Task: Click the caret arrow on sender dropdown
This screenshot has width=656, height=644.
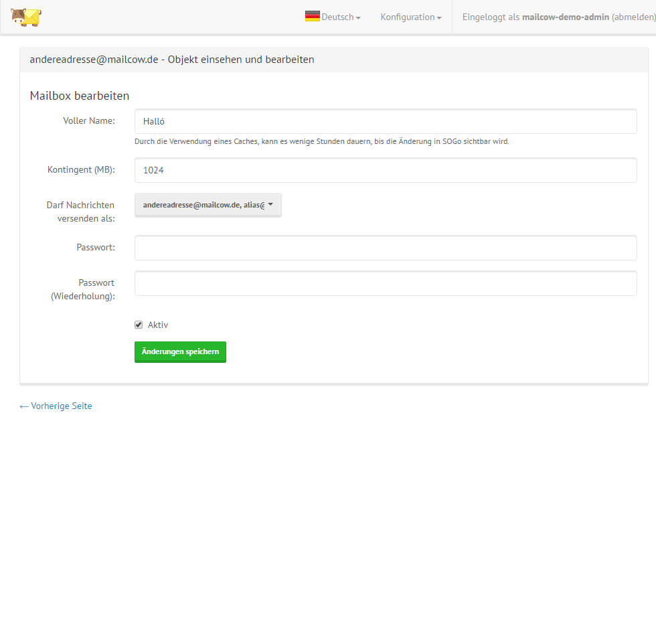Action: [270, 206]
